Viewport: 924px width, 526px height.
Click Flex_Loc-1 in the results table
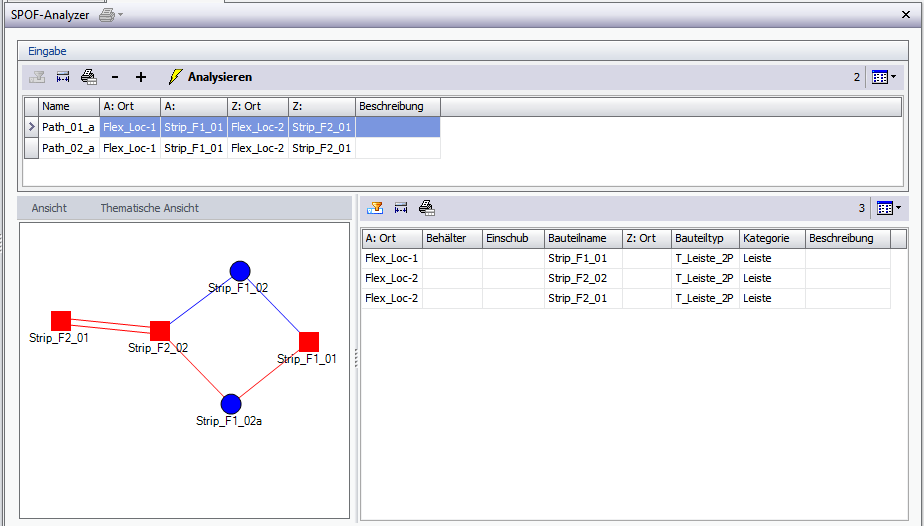(x=392, y=259)
